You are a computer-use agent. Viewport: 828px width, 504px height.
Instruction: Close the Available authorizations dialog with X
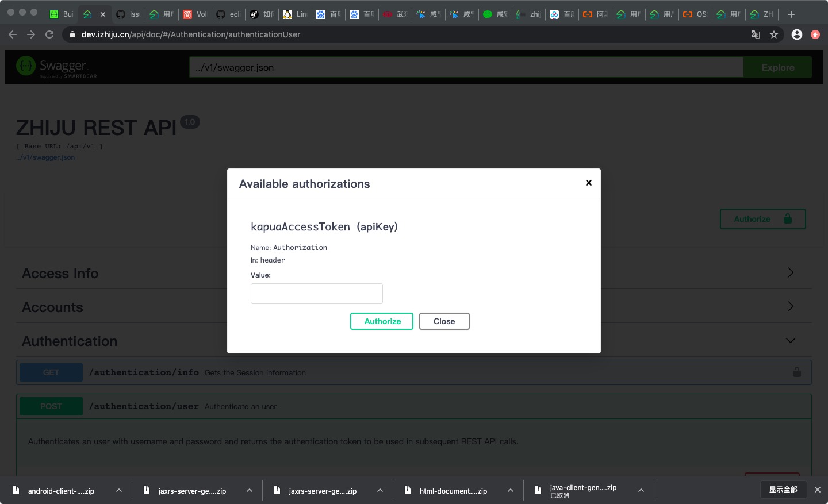pos(588,183)
